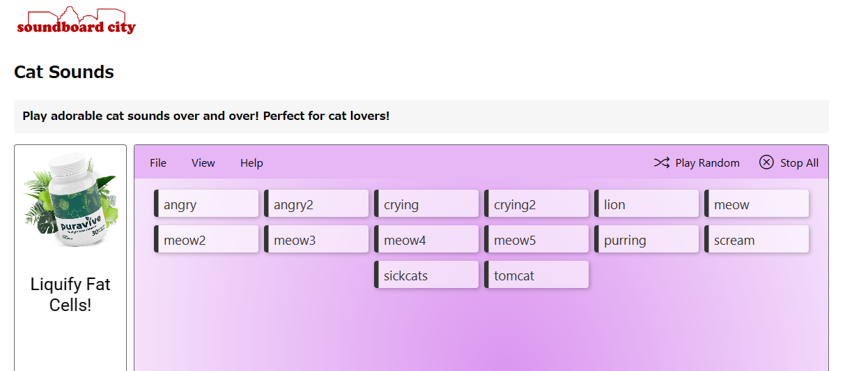
Task: Click the Soundboard City logo
Action: pos(76,22)
